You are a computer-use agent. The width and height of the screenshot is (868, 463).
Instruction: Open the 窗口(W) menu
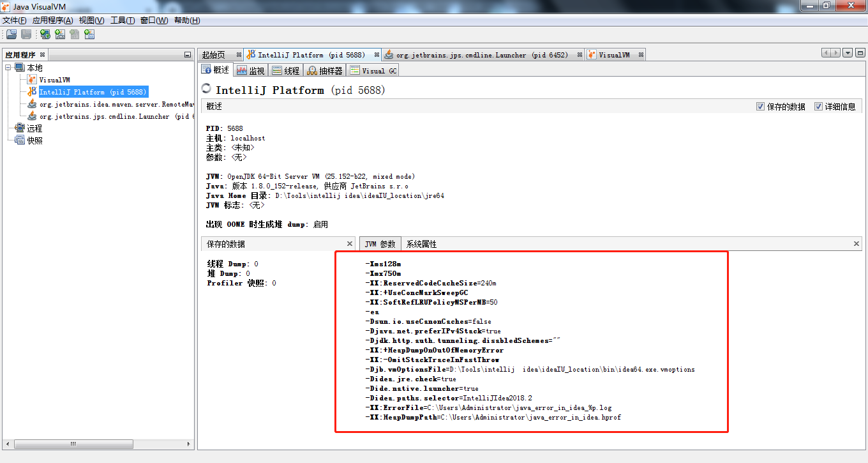(x=154, y=20)
